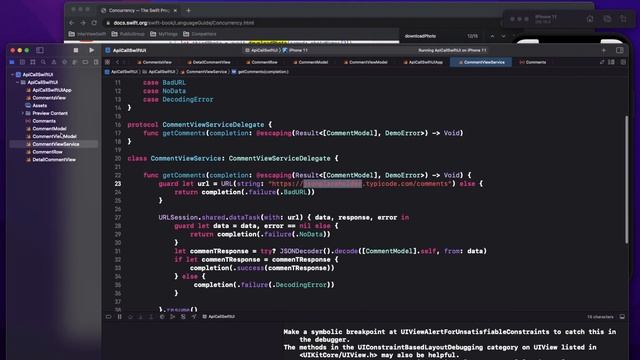Go back in the browser window

[x=72, y=23]
